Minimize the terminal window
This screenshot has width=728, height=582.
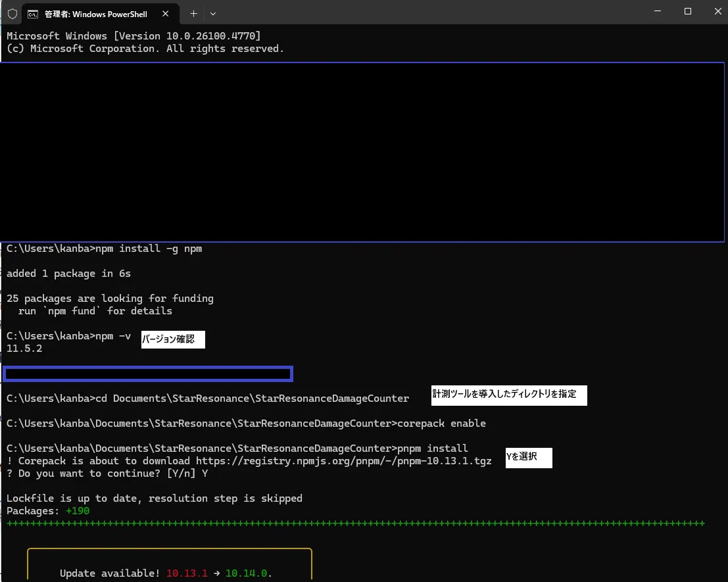[x=657, y=12]
